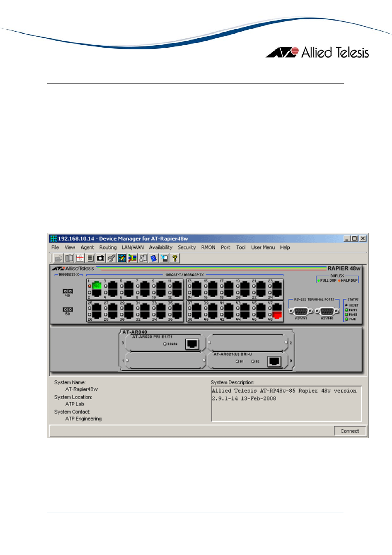Click the AT-AR021(U) BRI-U card port
Viewport: 392px width, 555px height.
pyautogui.click(x=274, y=361)
